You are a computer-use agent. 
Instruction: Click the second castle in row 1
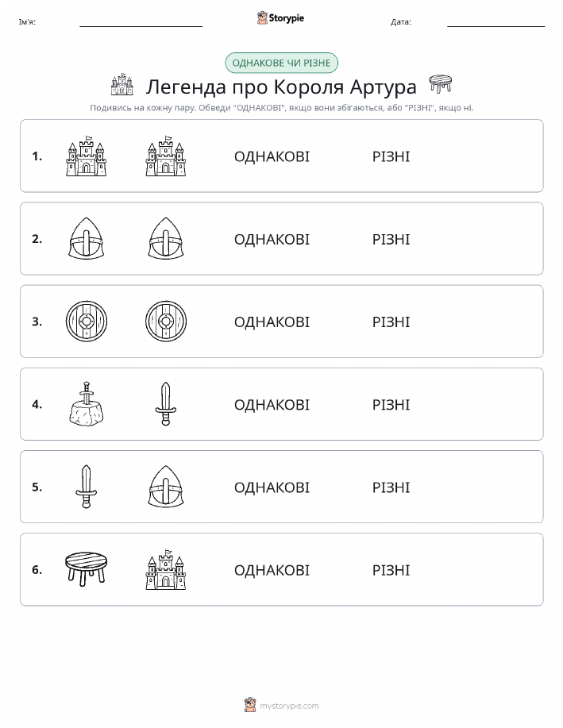[x=166, y=156]
